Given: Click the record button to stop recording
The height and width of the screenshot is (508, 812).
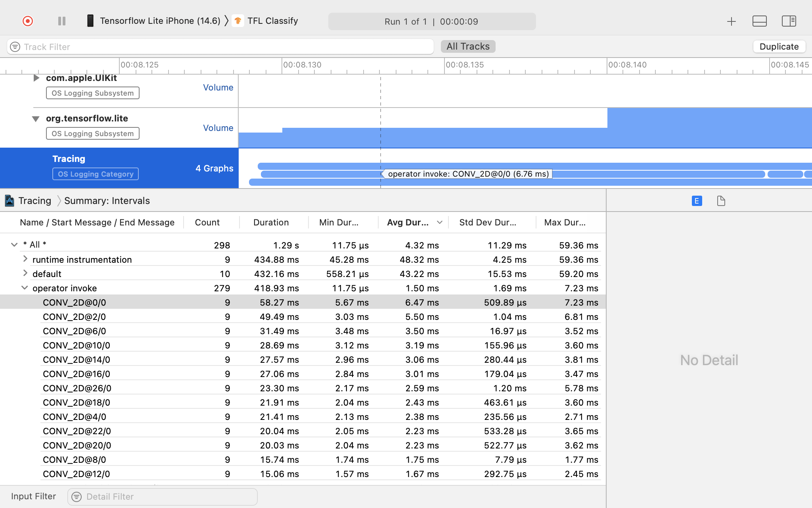Looking at the screenshot, I should coord(27,21).
